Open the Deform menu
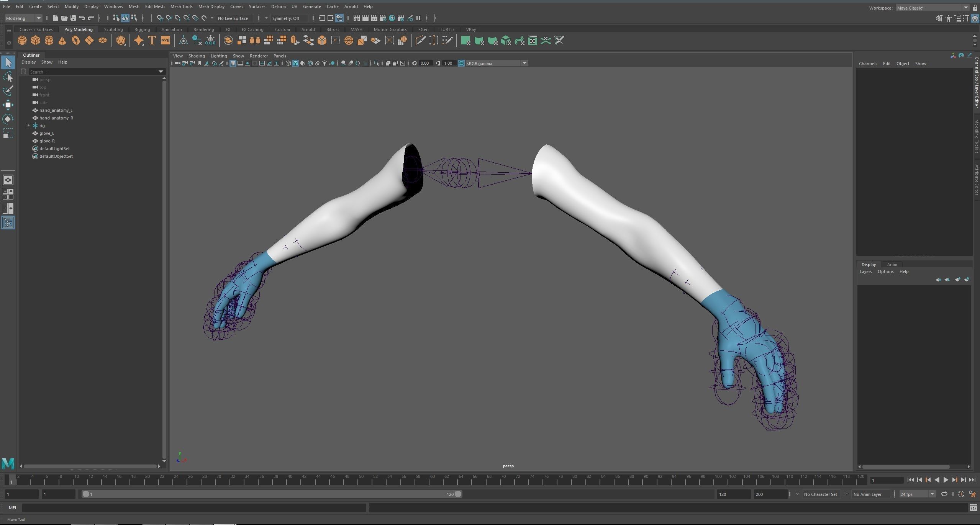Viewport: 980px width, 525px height. (x=278, y=7)
